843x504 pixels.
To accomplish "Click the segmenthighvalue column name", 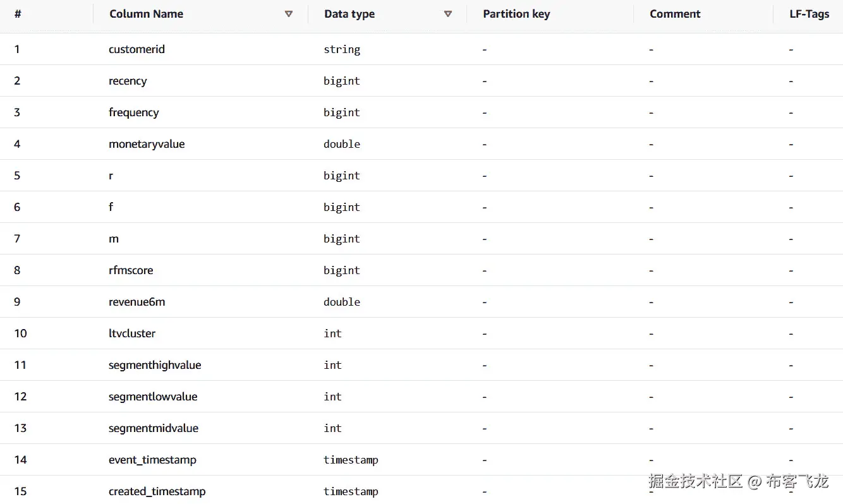I will (155, 365).
